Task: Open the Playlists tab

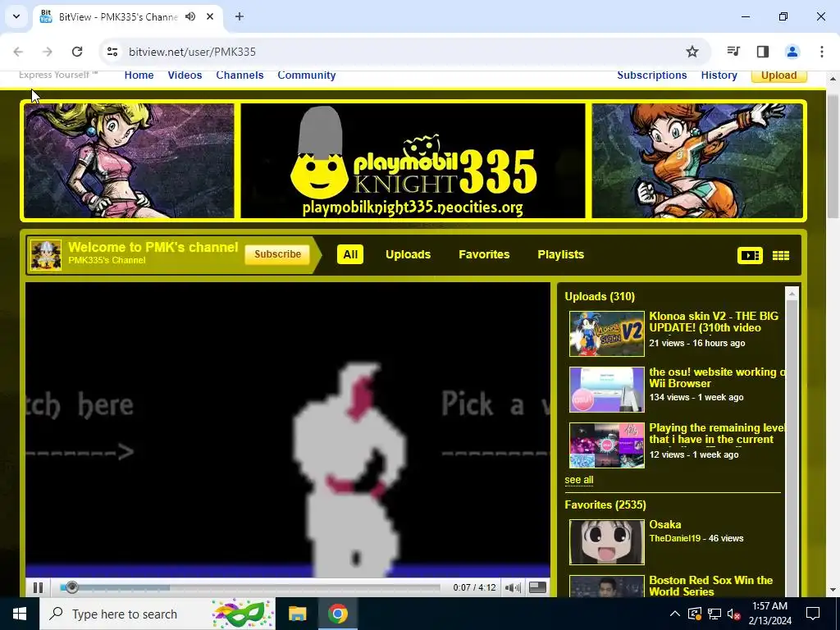Action: [561, 254]
